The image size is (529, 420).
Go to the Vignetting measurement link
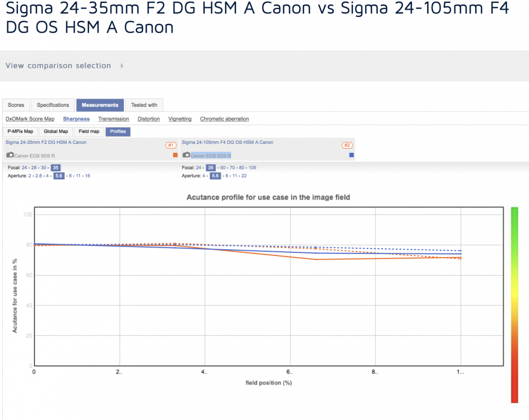click(180, 118)
